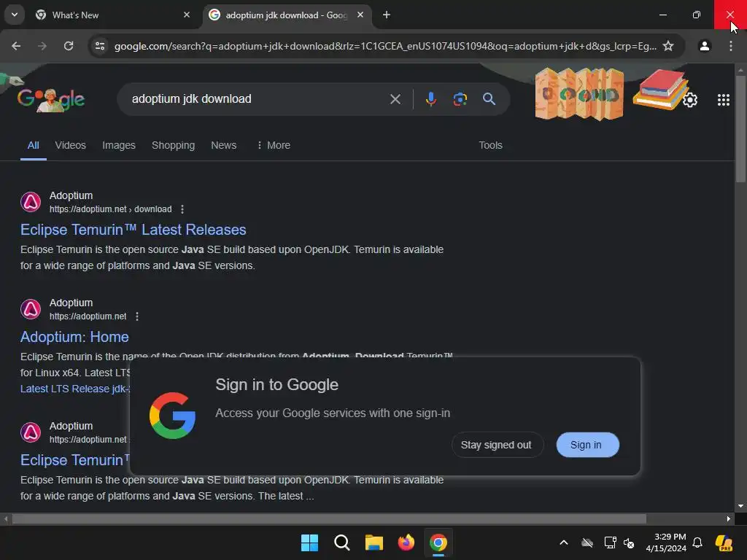Open the Chrome profile icon
The height and width of the screenshot is (560, 747).
[x=705, y=46]
